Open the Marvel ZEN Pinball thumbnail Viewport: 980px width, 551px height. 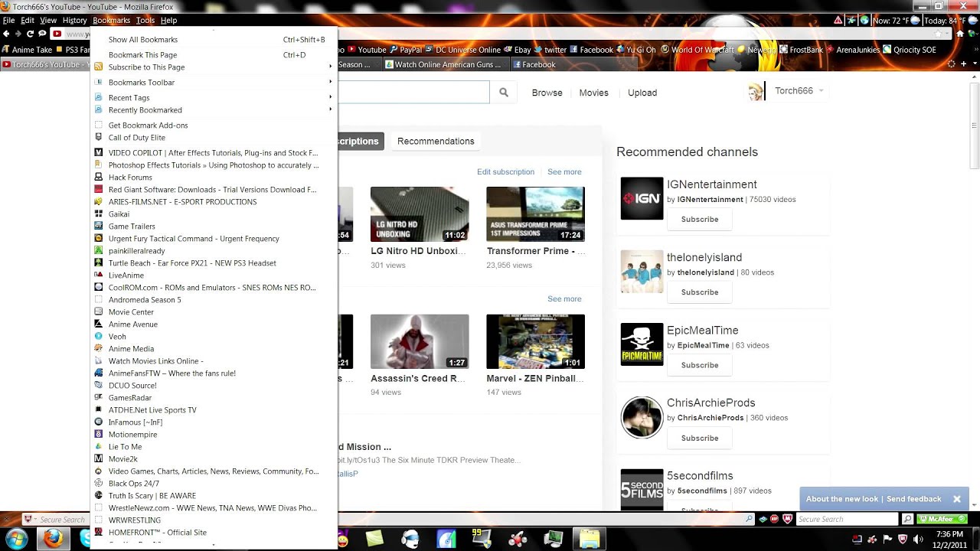[535, 341]
